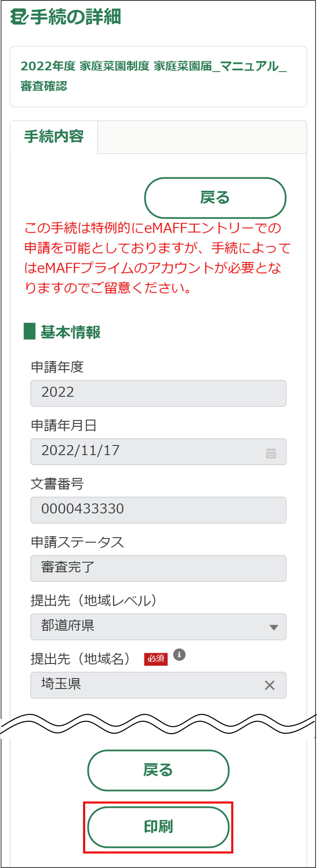Open the calendar icon in 申請年月日 field
This screenshot has width=317, height=868.
tap(271, 453)
